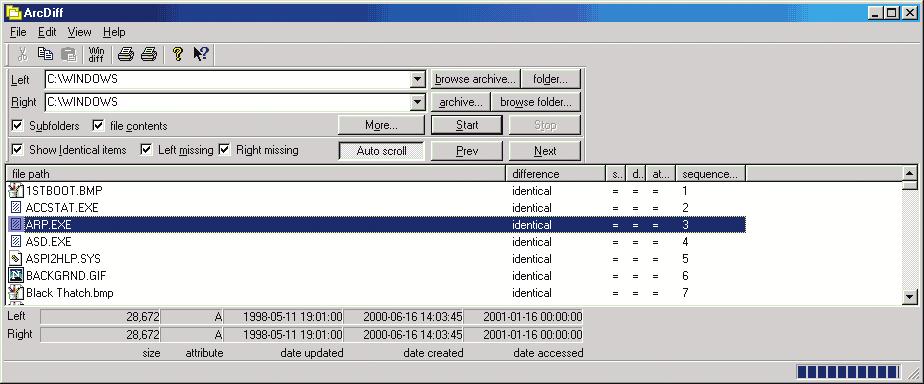Click the file list scroll down arrow

910,297
